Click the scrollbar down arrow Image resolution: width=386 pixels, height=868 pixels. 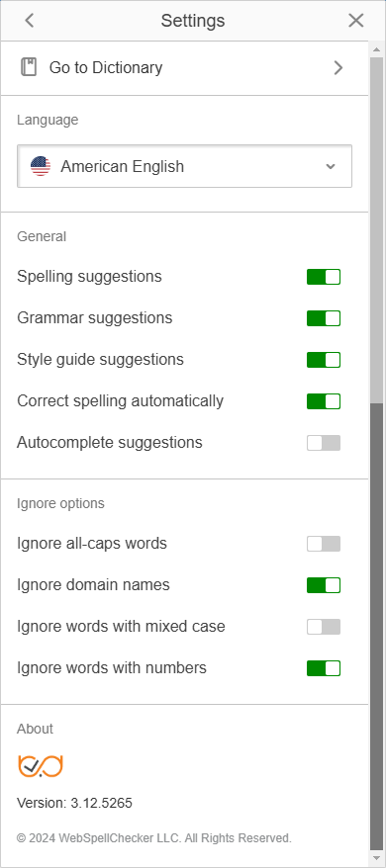tap(376, 857)
